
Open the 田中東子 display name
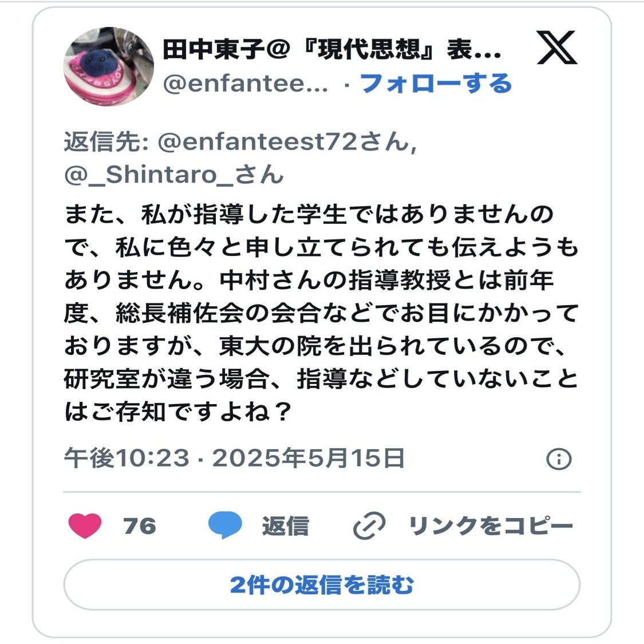[x=332, y=49]
